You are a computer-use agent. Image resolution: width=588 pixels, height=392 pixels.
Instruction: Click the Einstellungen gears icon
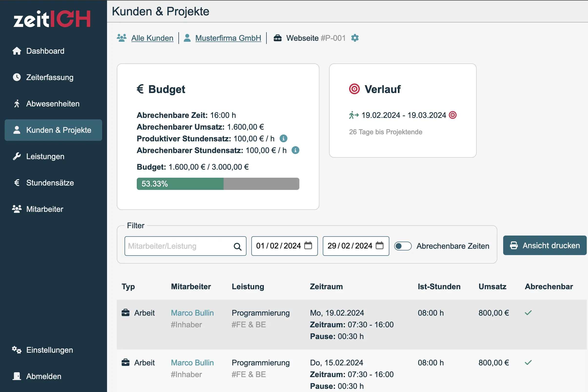tap(17, 350)
